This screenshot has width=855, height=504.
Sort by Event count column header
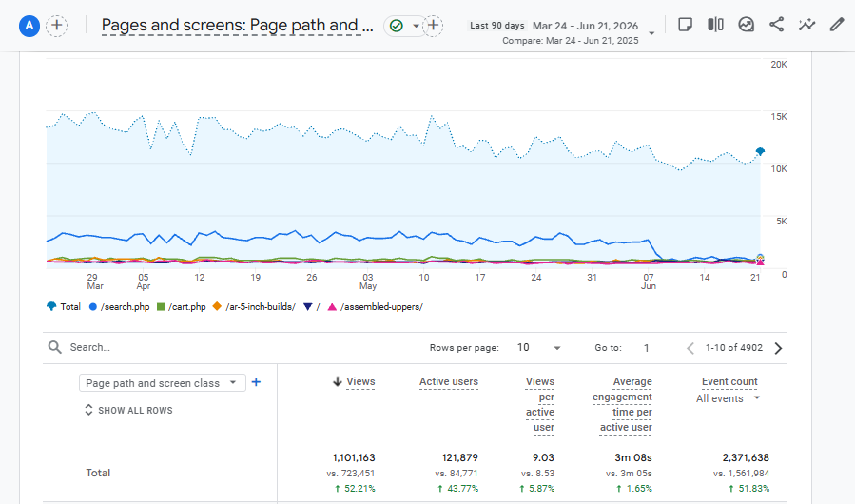729,382
